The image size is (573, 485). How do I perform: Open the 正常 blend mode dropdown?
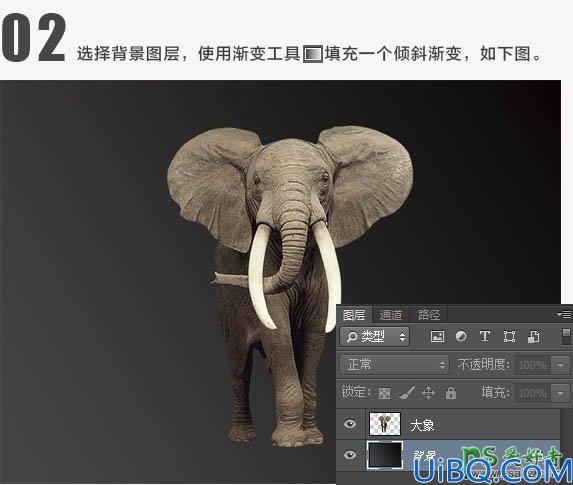point(394,365)
